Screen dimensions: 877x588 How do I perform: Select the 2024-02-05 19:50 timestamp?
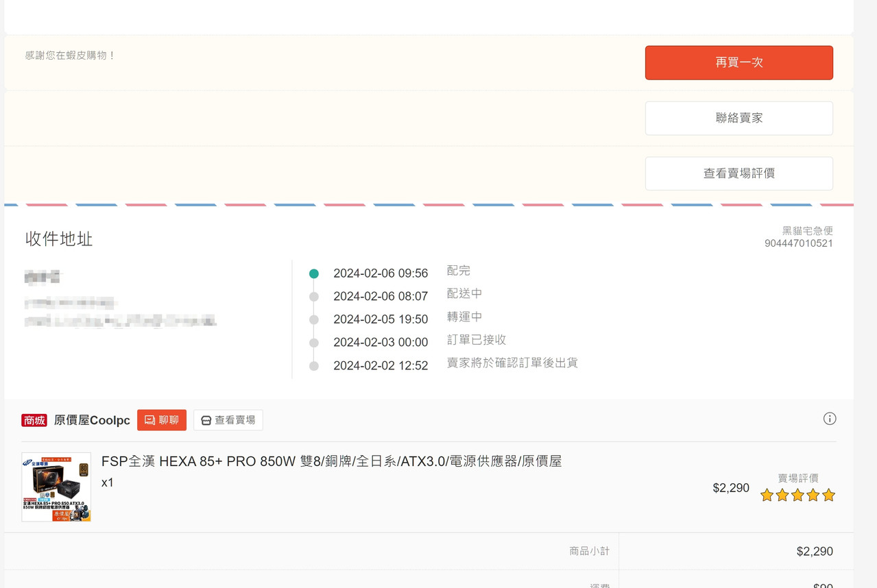click(381, 319)
